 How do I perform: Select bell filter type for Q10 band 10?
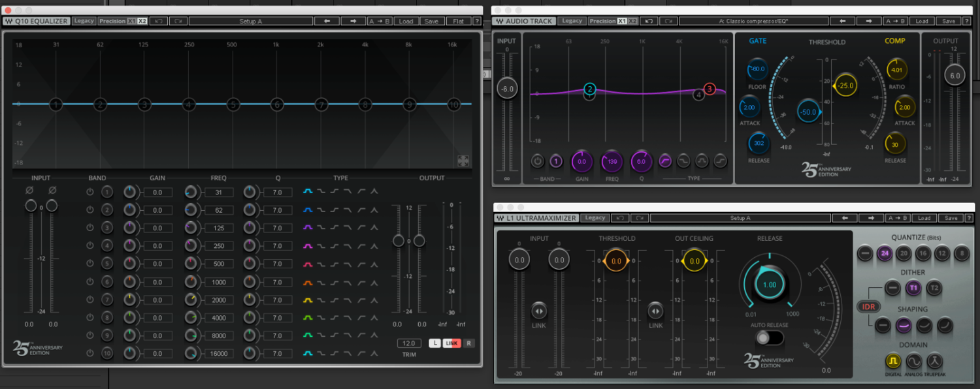(308, 354)
